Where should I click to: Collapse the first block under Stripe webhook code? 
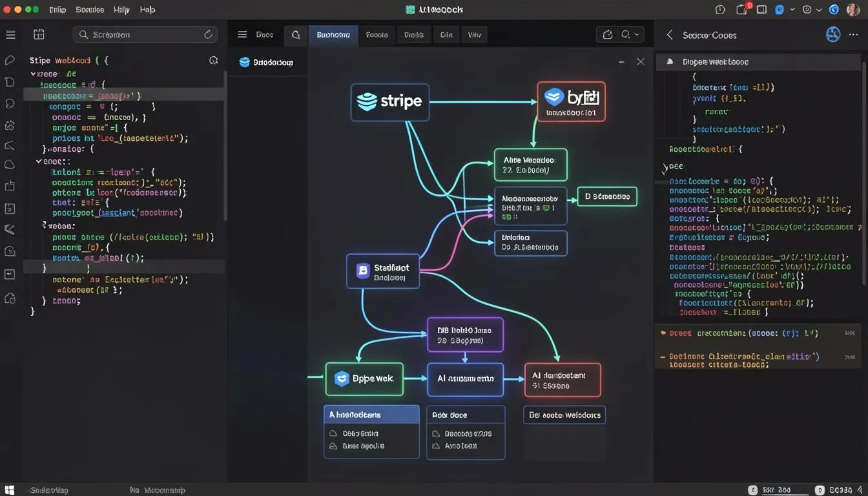(33, 74)
